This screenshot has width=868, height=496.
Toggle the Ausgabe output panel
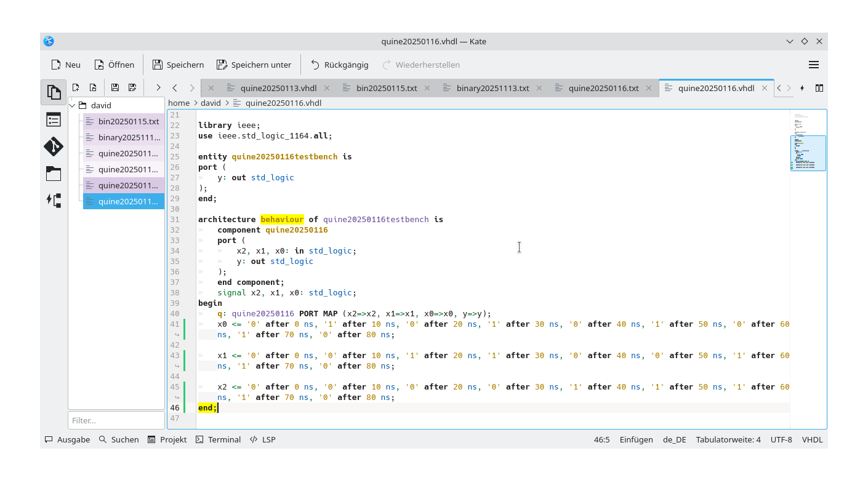(67, 439)
